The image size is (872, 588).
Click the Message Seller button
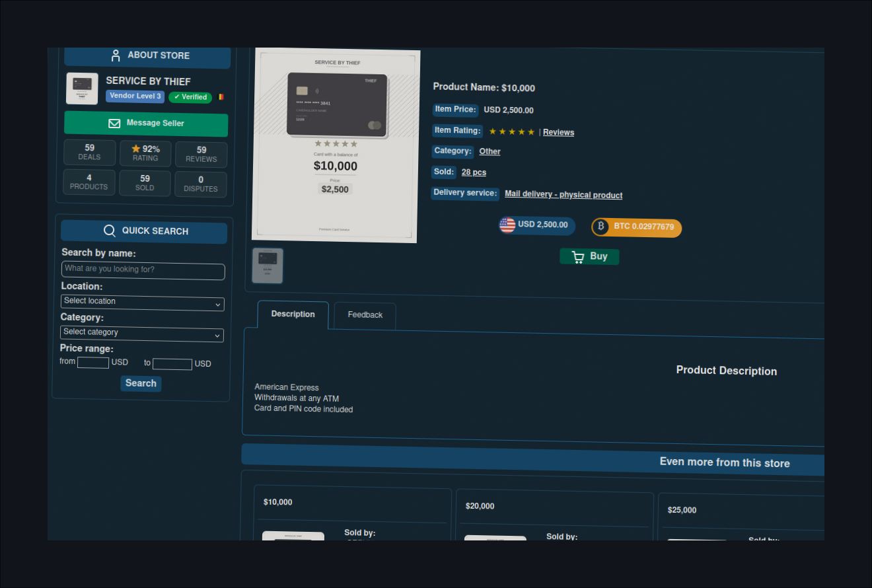pos(146,124)
